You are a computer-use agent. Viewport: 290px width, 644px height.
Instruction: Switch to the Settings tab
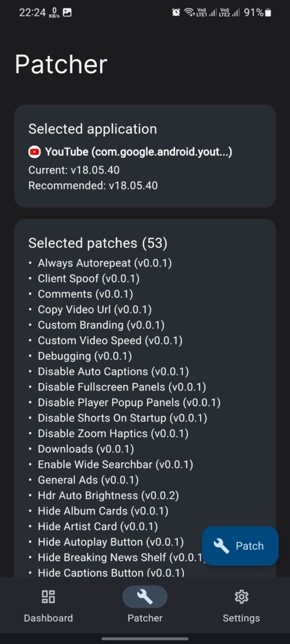pos(241,606)
